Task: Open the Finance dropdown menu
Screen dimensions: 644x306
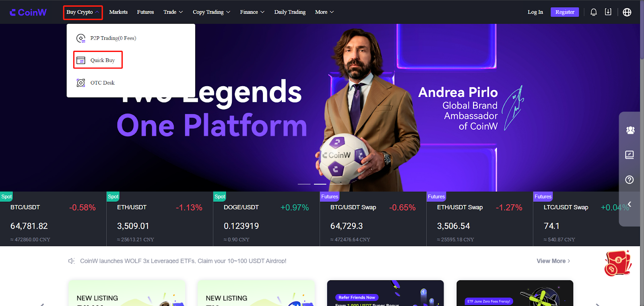Action: (252, 12)
